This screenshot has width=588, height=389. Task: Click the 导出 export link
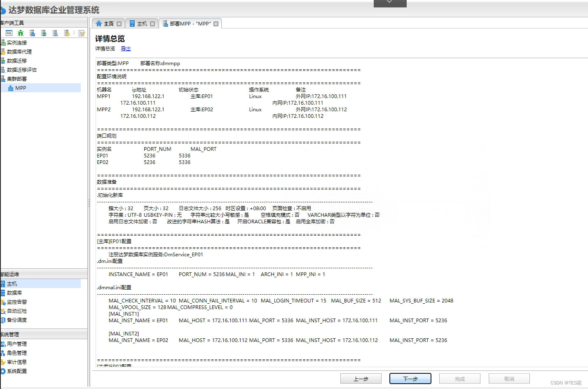pyautogui.click(x=126, y=49)
